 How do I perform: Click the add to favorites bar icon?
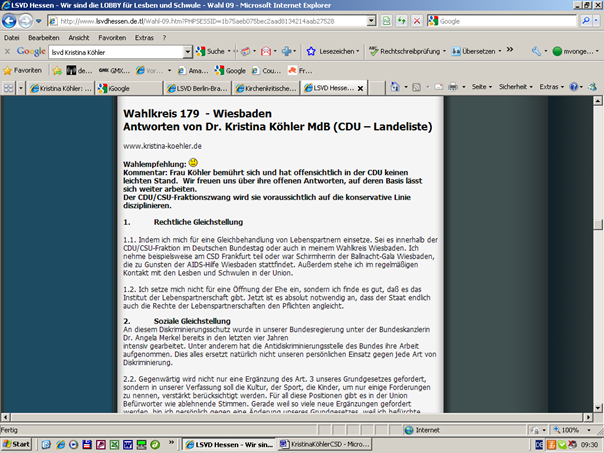tap(57, 70)
